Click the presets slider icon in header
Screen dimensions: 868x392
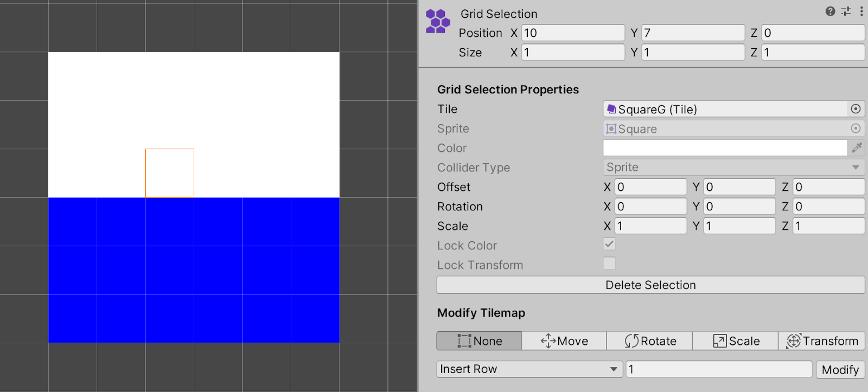pos(846,11)
